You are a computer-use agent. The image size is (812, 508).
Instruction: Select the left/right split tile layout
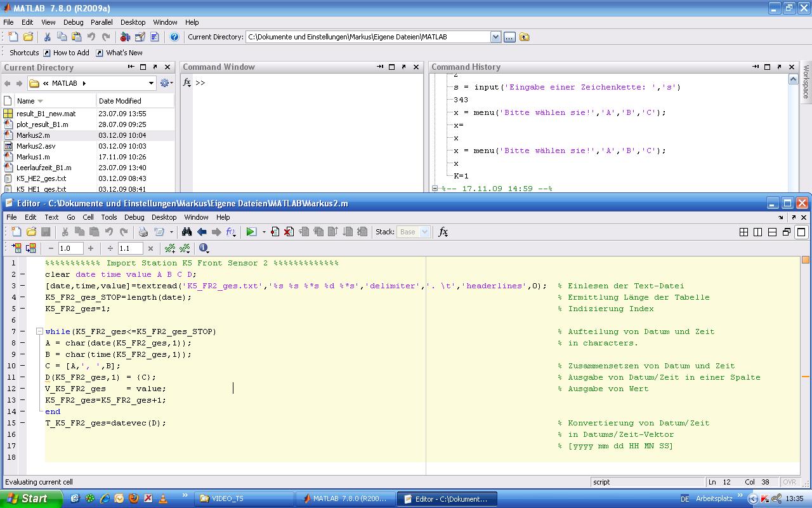click(x=757, y=232)
